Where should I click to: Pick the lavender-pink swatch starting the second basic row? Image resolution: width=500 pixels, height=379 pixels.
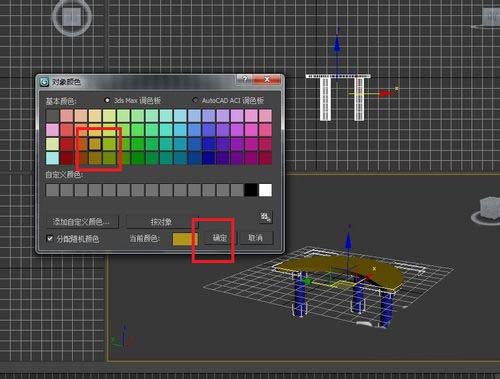52,130
